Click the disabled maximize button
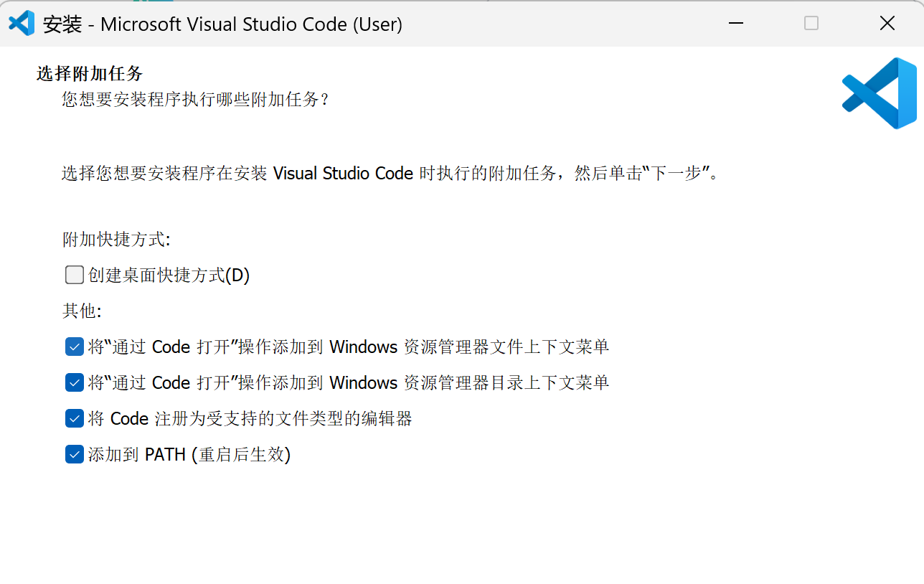The image size is (924, 584). tap(811, 24)
